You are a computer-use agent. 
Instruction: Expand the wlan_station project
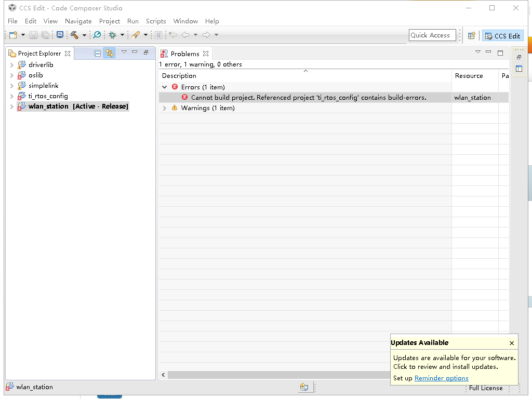pyautogui.click(x=11, y=107)
